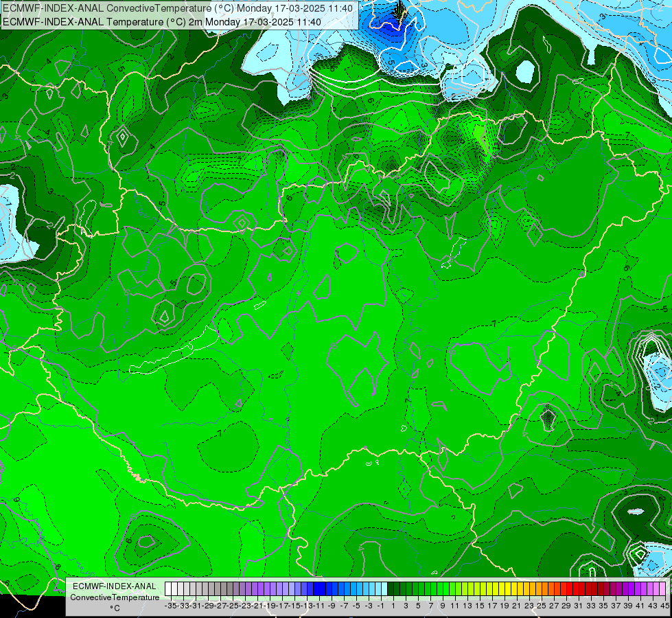Click the 25 tick label on the legend

click(542, 606)
